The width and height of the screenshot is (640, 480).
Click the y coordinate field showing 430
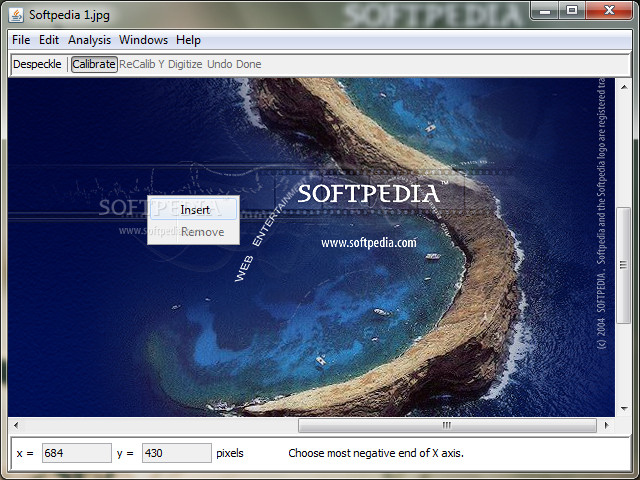click(x=177, y=453)
